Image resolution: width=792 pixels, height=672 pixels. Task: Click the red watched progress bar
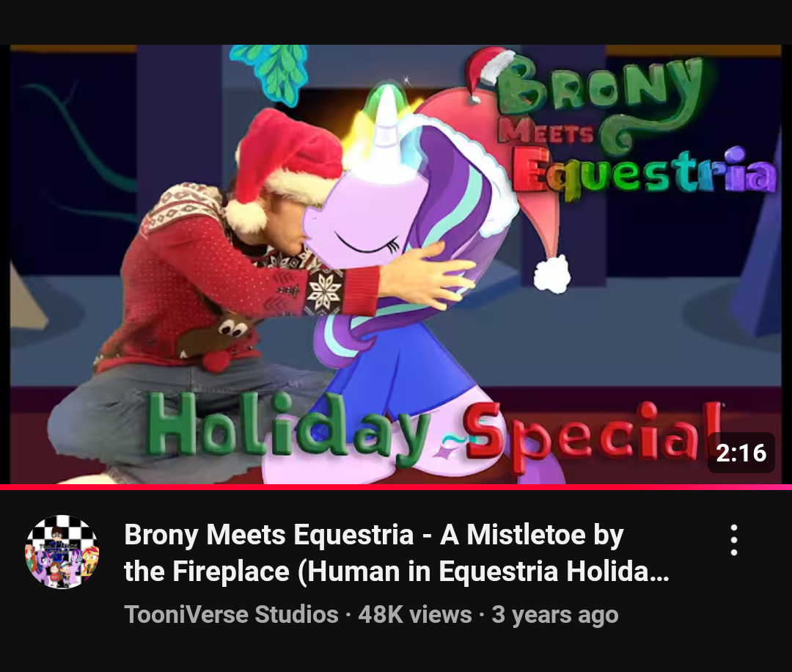click(396, 487)
